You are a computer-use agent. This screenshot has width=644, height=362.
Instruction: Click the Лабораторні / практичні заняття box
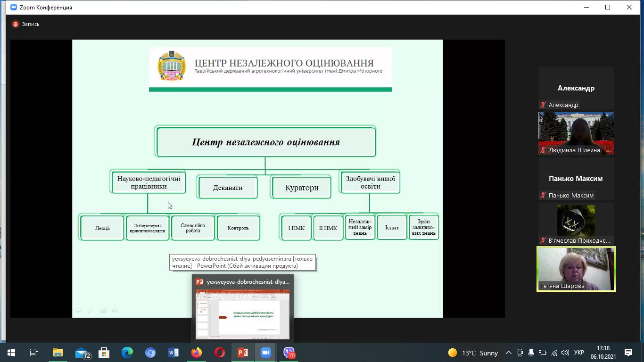click(x=148, y=228)
